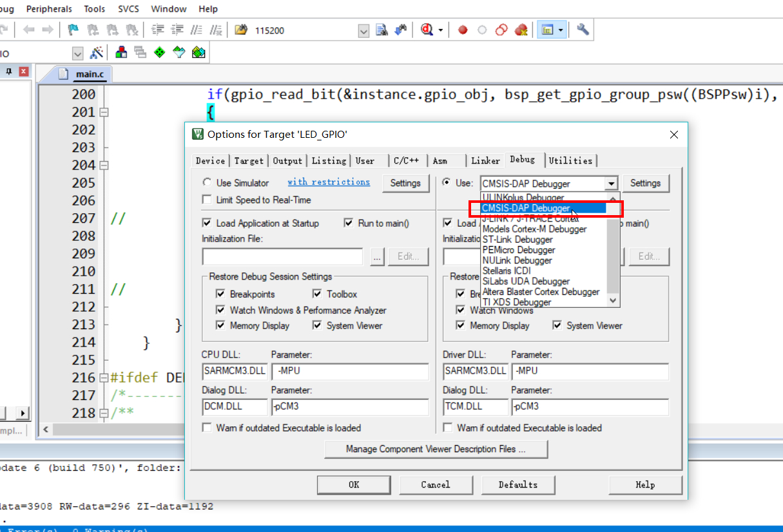
Task: Disable all breakpoints
Action: 501,30
